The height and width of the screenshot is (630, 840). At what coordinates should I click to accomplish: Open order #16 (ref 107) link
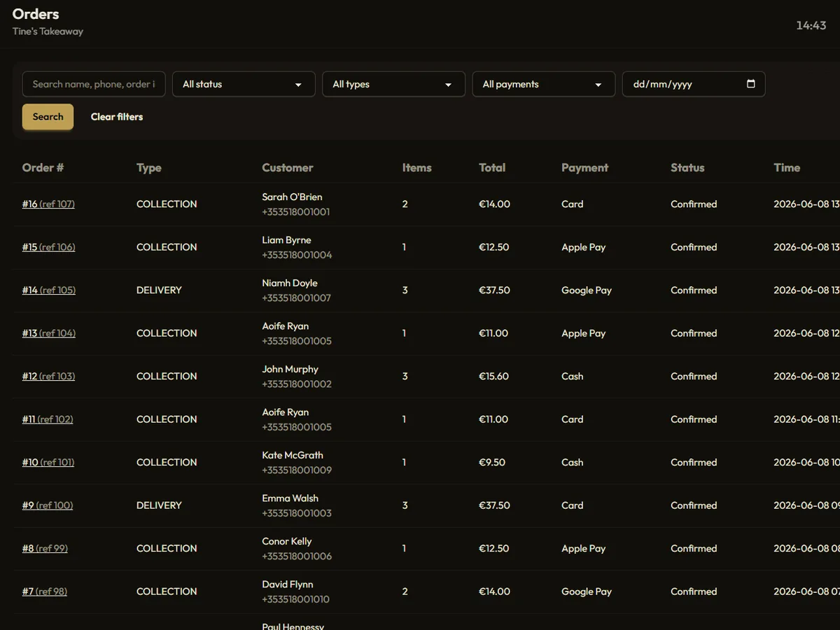click(48, 204)
